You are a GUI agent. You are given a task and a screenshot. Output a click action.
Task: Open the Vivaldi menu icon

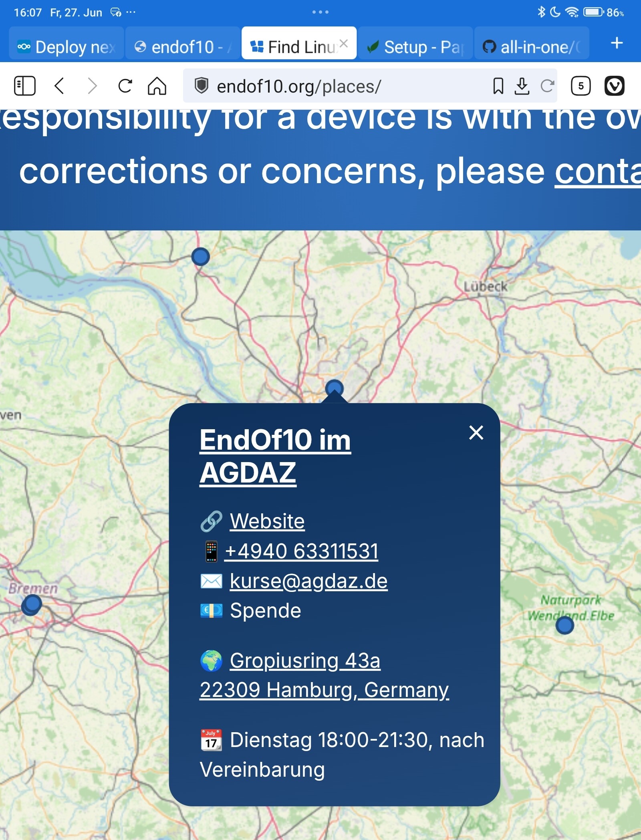[614, 86]
